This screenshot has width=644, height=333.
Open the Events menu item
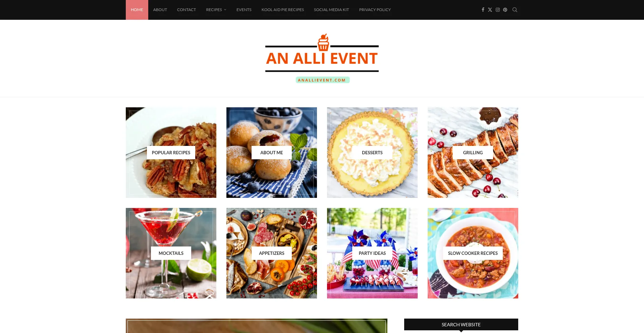(244, 10)
